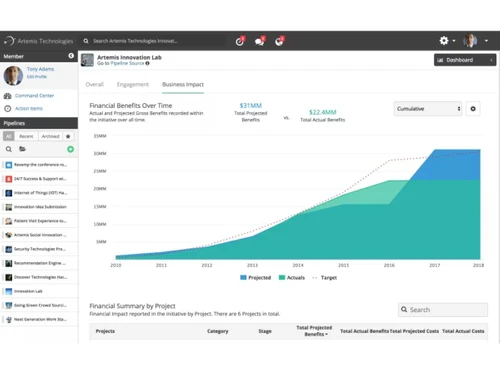Open Tony Adams profile link
500x375 pixels.
(x=40, y=69)
